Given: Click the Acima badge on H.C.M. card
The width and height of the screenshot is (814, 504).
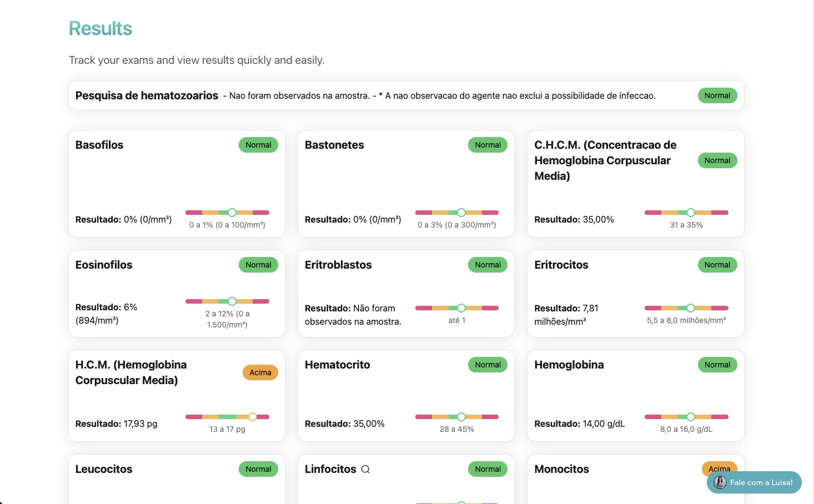Looking at the screenshot, I should point(260,372).
